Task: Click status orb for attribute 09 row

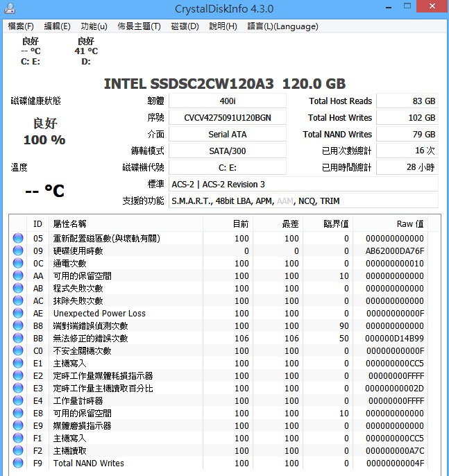Action: pyautogui.click(x=18, y=250)
